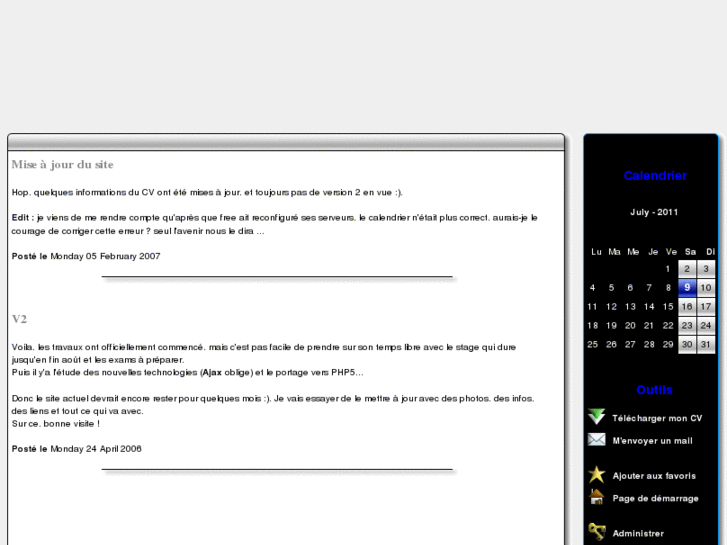Screen dimensions: 727x545
Task: Click the house start page icon
Action: [x=596, y=497]
